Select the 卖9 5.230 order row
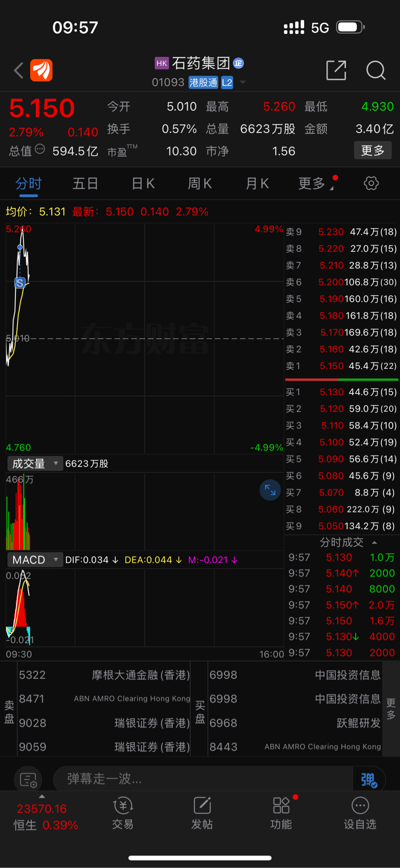This screenshot has height=868, width=400. point(342,232)
